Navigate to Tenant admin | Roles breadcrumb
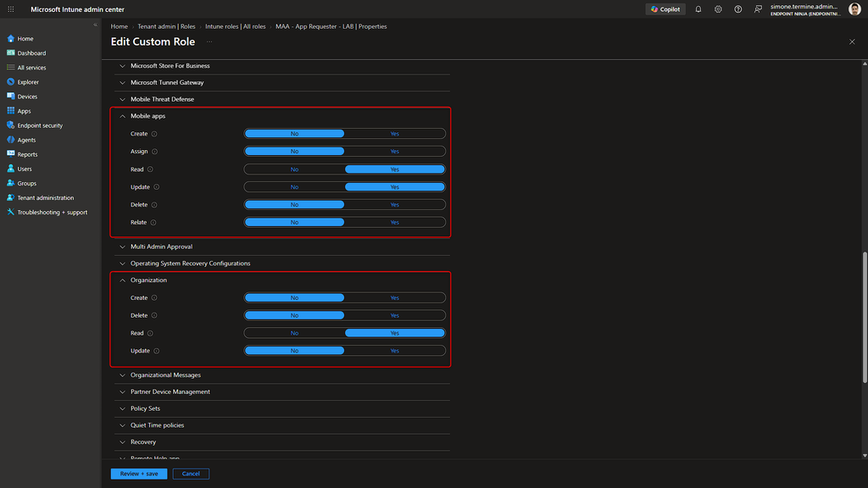The height and width of the screenshot is (488, 868). (166, 26)
